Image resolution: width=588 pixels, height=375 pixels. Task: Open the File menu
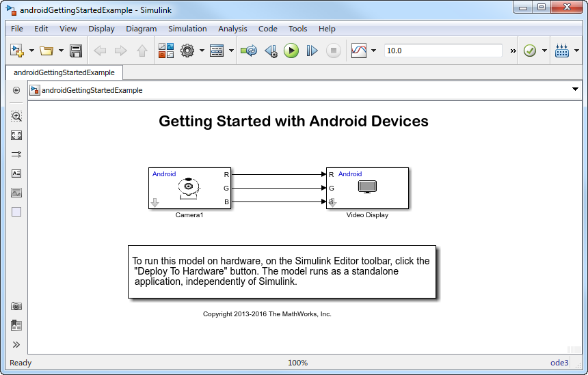point(17,29)
